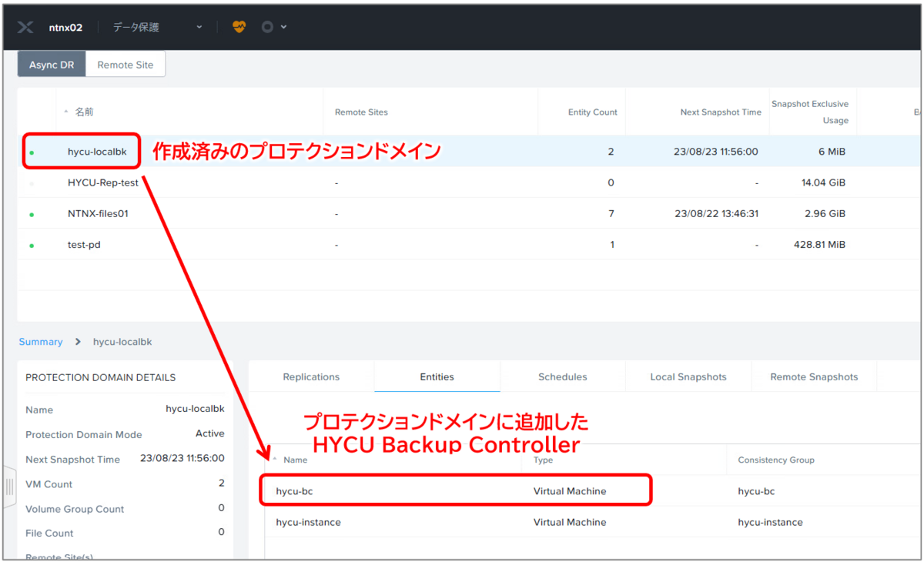Click grey status dot for HYCU-Rep-test
The image size is (924, 562).
point(32,184)
